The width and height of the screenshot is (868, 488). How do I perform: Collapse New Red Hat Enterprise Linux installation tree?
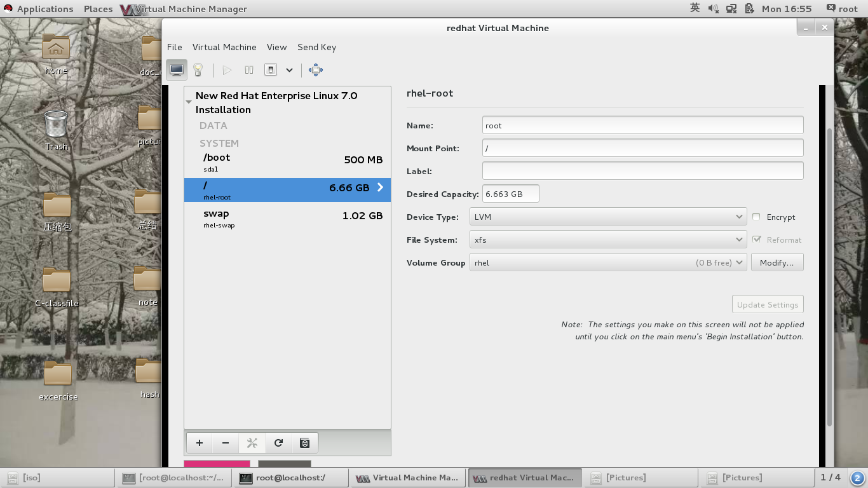pos(189,102)
